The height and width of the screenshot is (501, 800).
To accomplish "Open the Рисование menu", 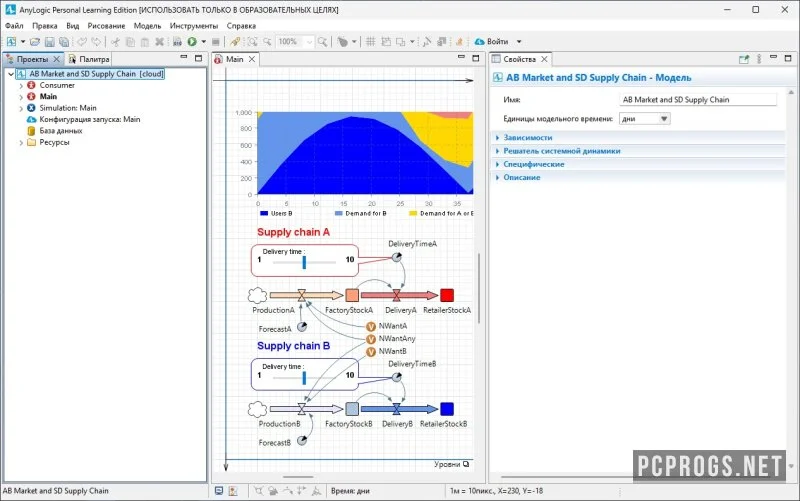I will click(106, 26).
